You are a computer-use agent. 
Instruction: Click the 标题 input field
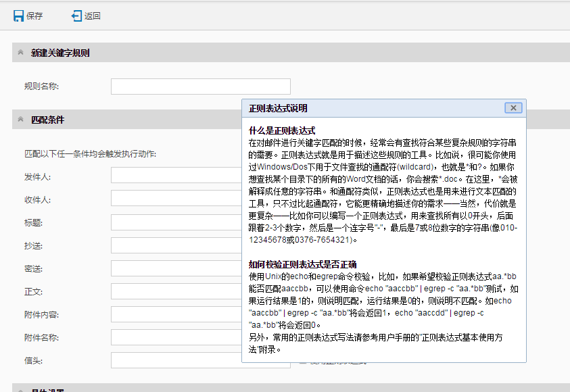click(x=176, y=222)
